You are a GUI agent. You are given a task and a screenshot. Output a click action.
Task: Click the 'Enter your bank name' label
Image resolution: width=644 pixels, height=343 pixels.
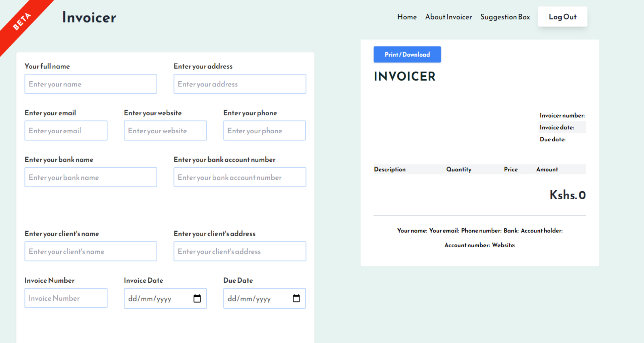pyautogui.click(x=59, y=160)
